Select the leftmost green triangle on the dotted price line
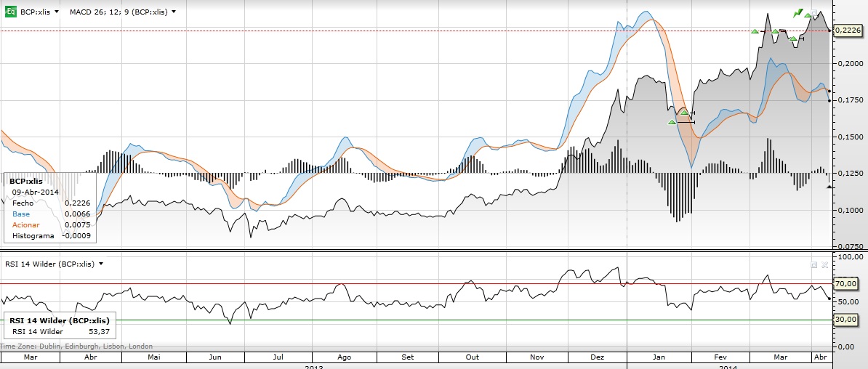The image size is (868, 369). tap(755, 31)
